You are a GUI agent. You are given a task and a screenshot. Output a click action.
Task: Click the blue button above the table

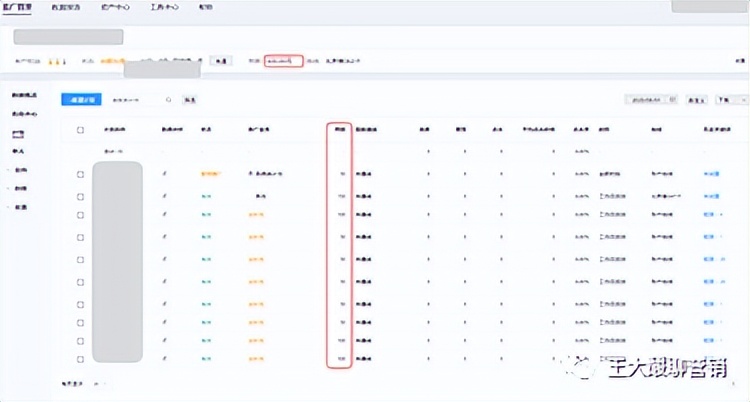(80, 100)
